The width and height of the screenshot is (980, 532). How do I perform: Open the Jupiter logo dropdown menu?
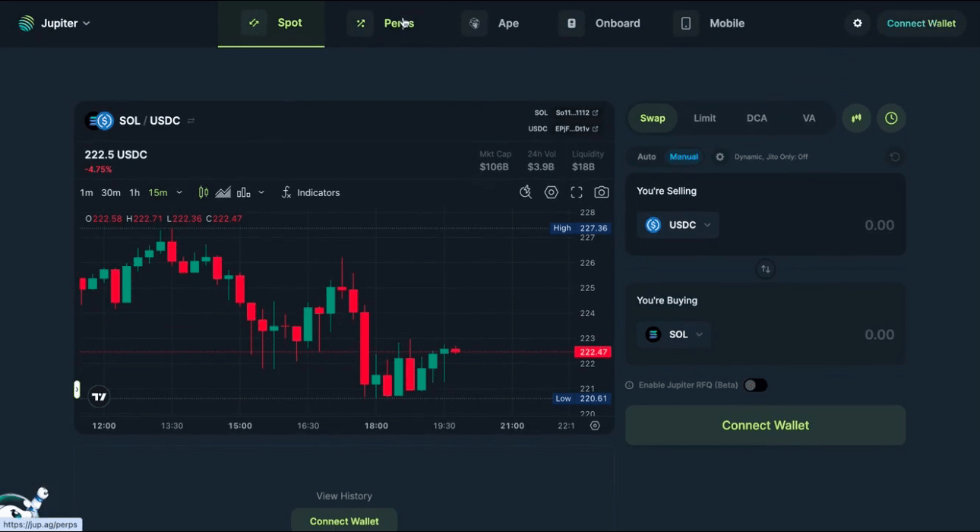click(54, 24)
